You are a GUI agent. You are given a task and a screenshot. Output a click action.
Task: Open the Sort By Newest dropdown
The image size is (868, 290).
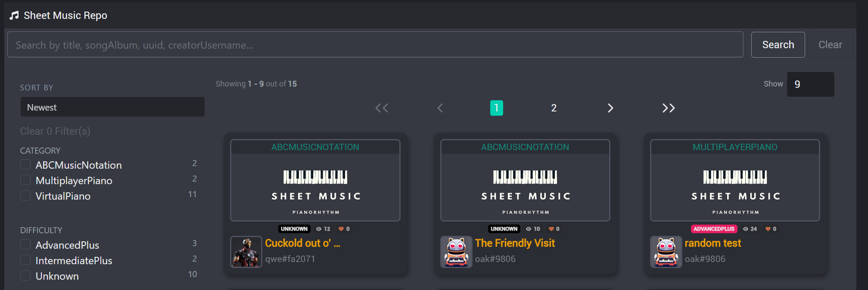coord(112,107)
